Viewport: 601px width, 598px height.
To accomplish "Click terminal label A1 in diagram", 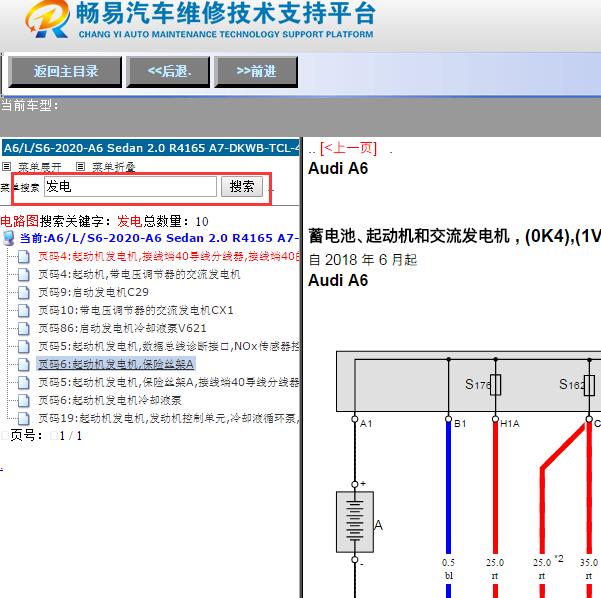I will (x=366, y=424).
